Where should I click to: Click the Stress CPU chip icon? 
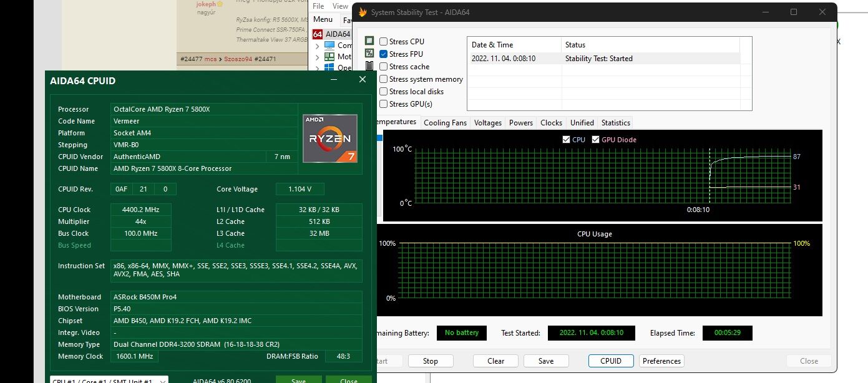pyautogui.click(x=369, y=42)
